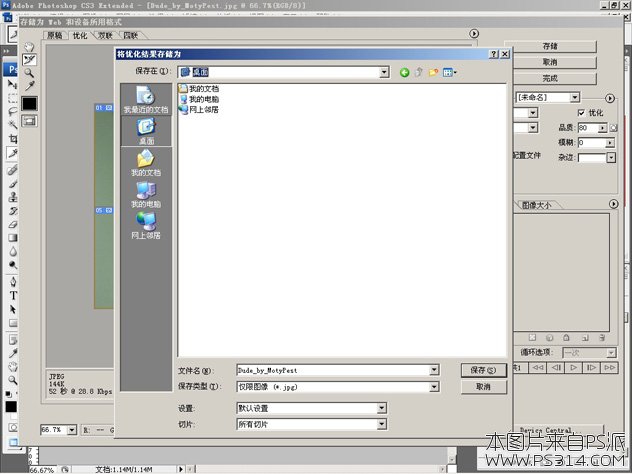This screenshot has width=632, height=474.
Task: Open the 循环选项 looping dropdown
Action: tap(611, 353)
